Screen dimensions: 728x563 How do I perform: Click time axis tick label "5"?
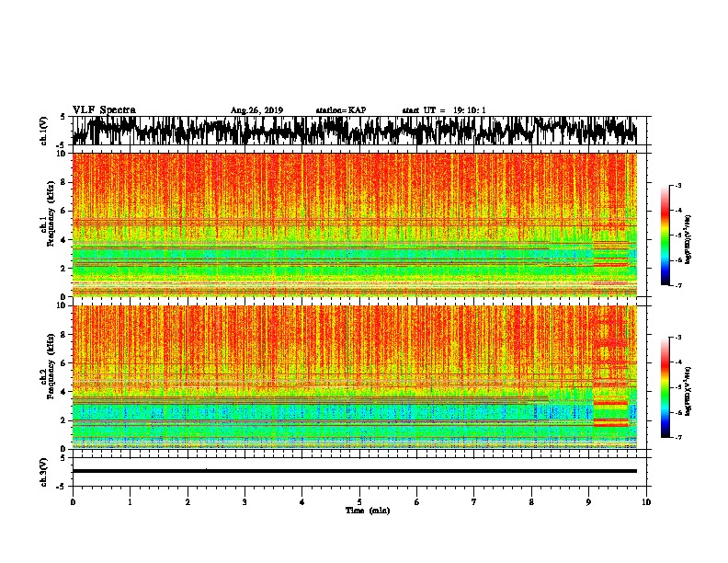(x=359, y=502)
